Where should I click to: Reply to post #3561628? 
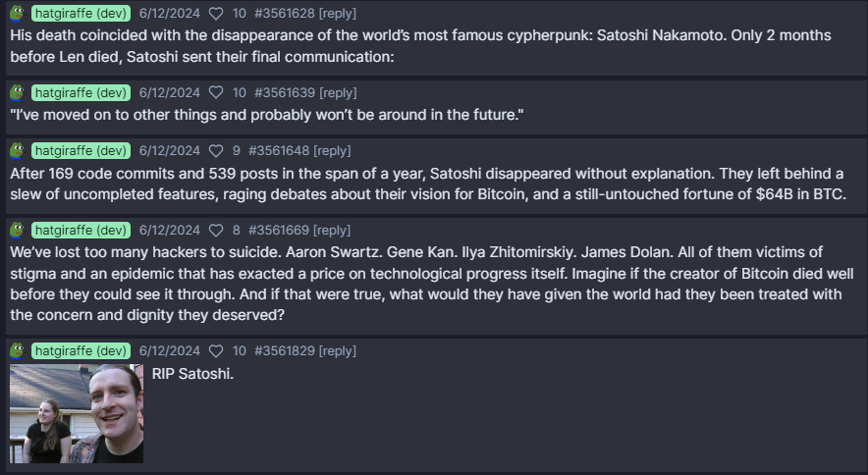338,14
